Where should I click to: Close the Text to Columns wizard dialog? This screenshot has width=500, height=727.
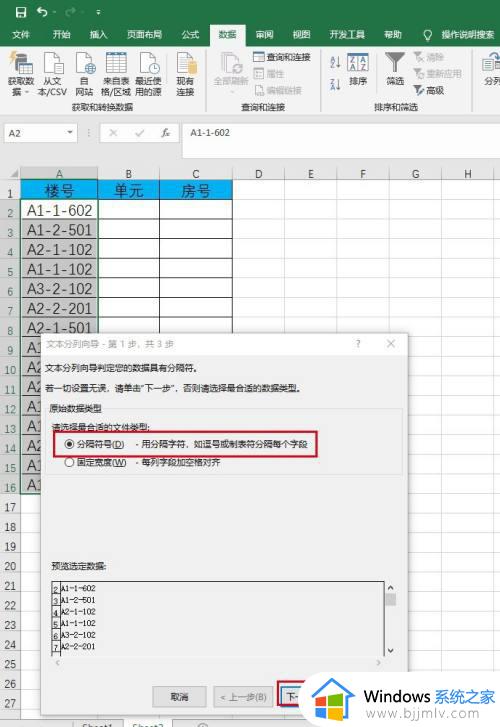[391, 344]
